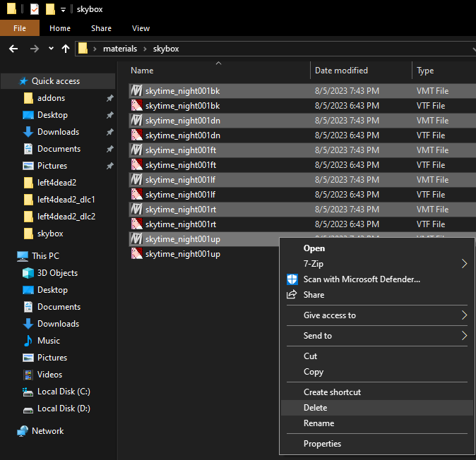Open 3D Objects under This PC
This screenshot has width=476, height=460.
(x=57, y=273)
